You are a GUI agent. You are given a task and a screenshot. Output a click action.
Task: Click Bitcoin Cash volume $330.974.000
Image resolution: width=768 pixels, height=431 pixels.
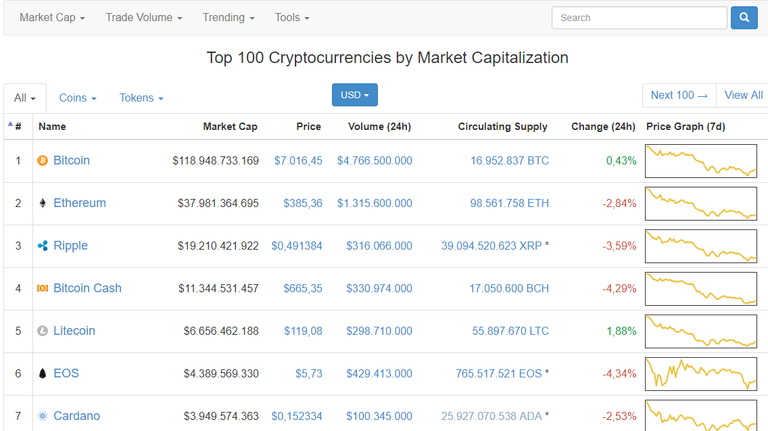click(x=379, y=288)
